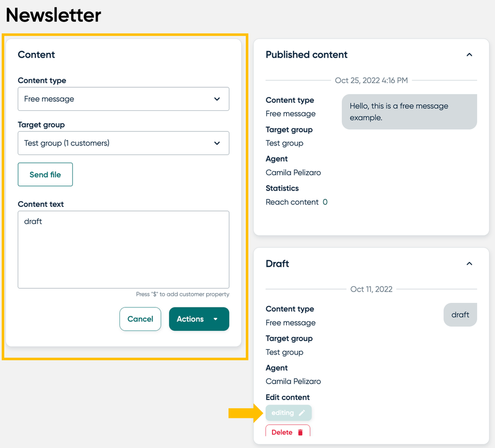The height and width of the screenshot is (448, 495).
Task: Click the Published content heading
Action: pyautogui.click(x=306, y=54)
